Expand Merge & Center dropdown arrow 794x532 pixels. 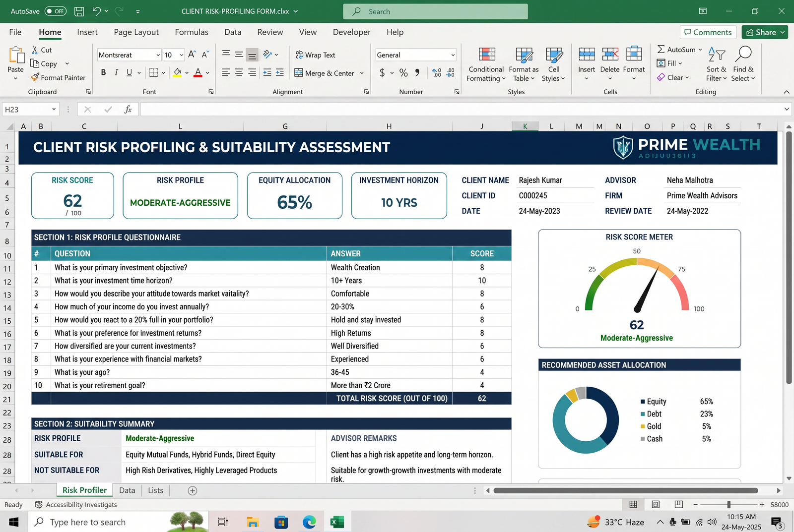[x=362, y=73]
